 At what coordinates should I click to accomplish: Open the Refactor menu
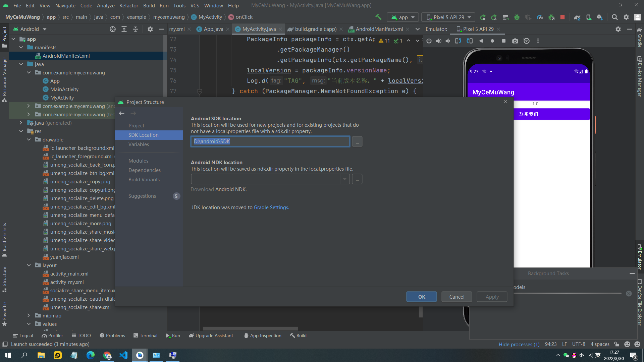[x=128, y=5]
